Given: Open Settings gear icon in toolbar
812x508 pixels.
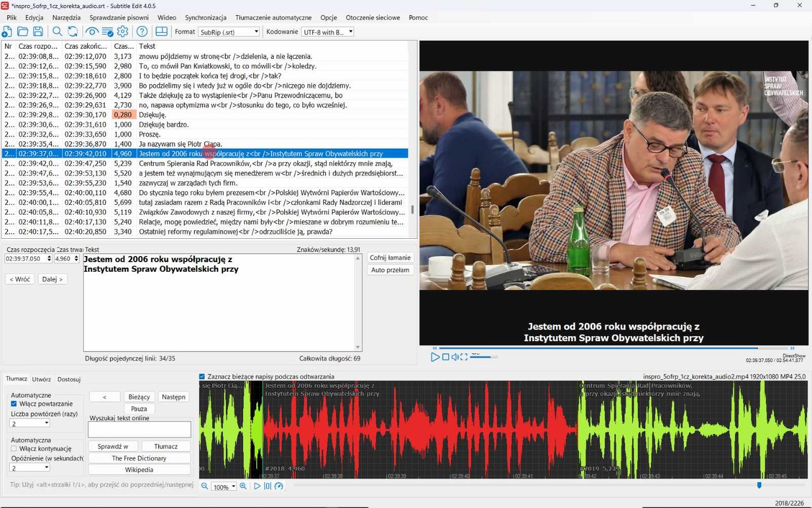Looking at the screenshot, I should click(123, 31).
